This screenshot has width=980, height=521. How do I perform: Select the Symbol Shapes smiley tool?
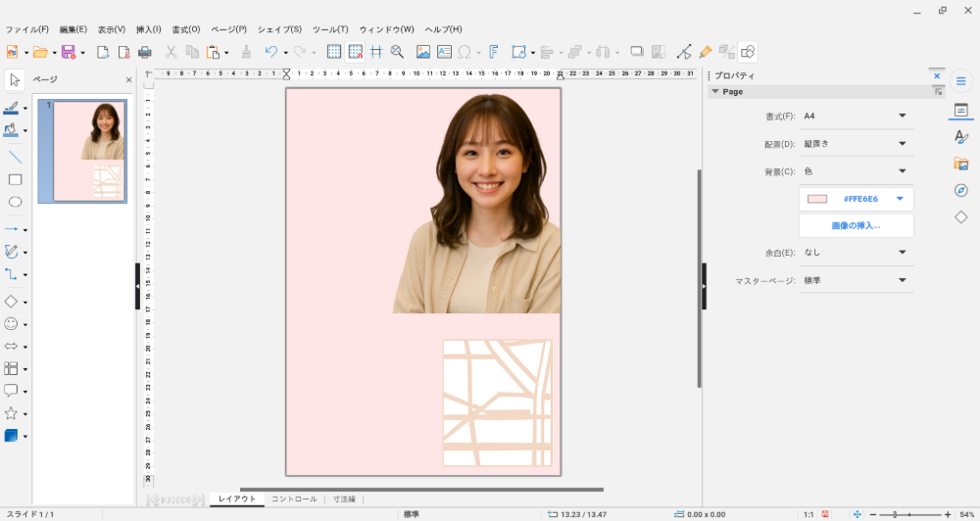coord(11,323)
